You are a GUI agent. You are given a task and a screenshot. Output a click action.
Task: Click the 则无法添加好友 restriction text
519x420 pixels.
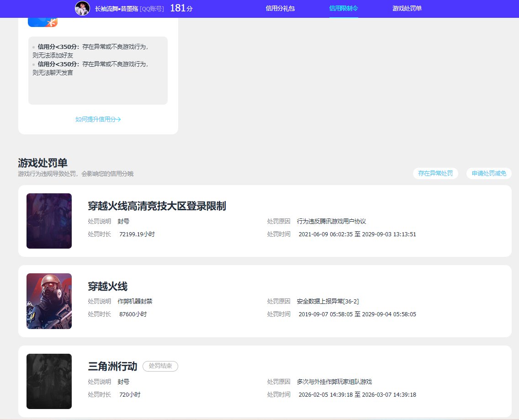(53, 55)
